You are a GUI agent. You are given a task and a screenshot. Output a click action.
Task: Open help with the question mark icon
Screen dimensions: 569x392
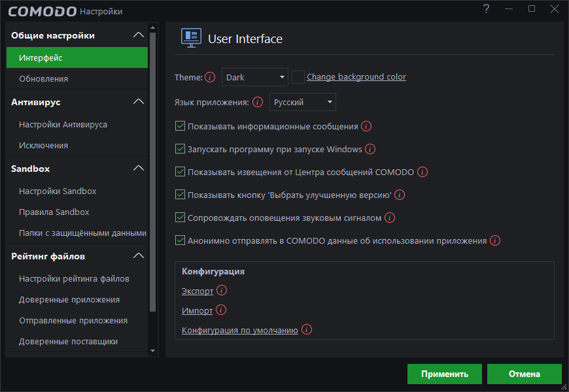(x=486, y=8)
